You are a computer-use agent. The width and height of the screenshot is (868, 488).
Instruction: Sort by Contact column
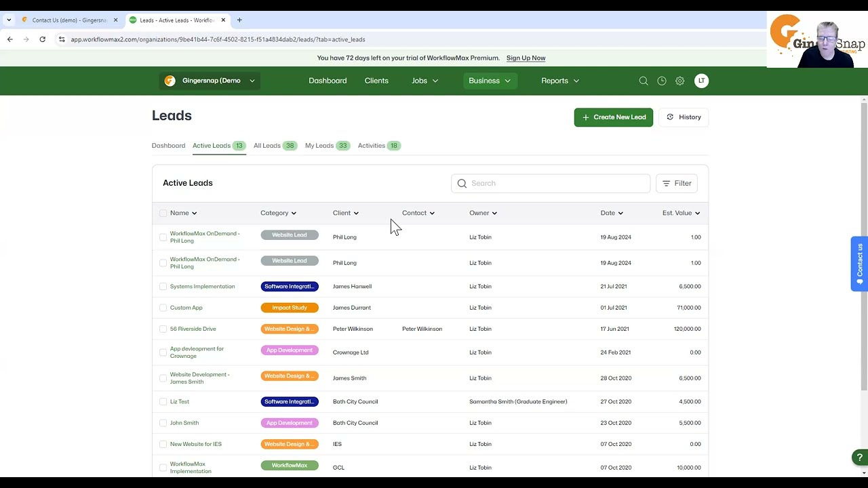coord(418,213)
